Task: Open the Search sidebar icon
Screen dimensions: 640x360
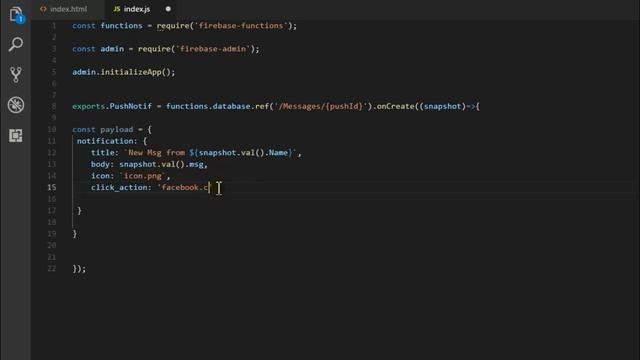Action: pyautogui.click(x=16, y=44)
